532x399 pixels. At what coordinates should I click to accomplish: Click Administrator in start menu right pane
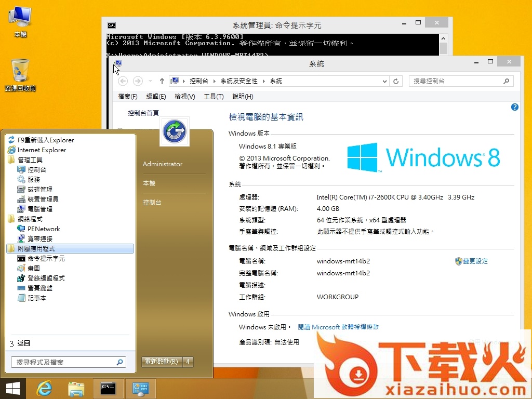[x=163, y=164]
